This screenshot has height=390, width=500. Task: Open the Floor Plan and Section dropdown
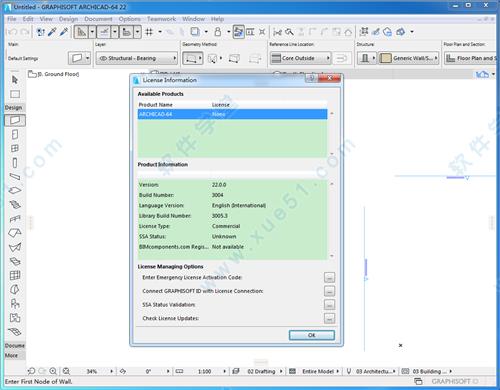[x=471, y=58]
